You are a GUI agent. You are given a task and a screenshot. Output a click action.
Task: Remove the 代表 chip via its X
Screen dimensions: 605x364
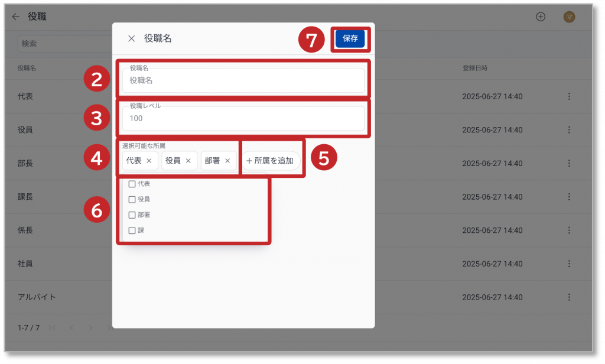[x=149, y=161]
